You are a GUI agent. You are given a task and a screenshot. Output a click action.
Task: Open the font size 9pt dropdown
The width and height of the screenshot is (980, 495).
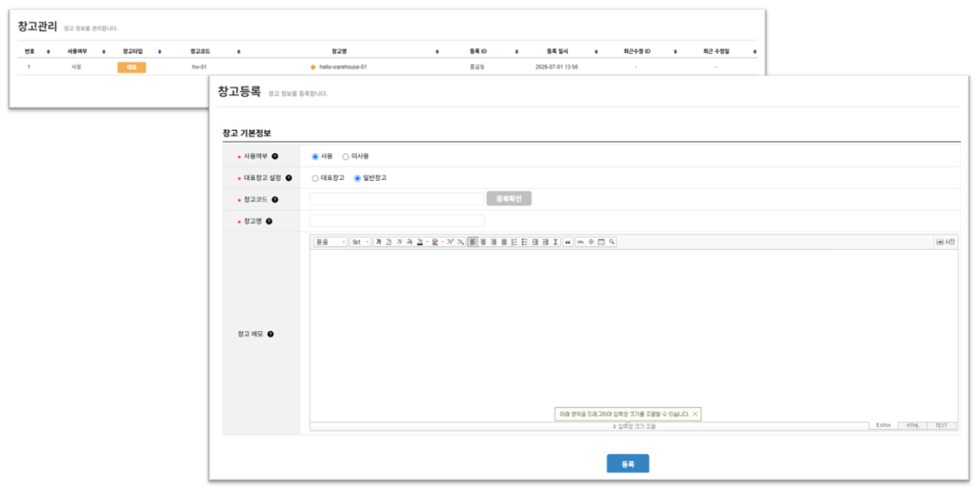tap(360, 243)
